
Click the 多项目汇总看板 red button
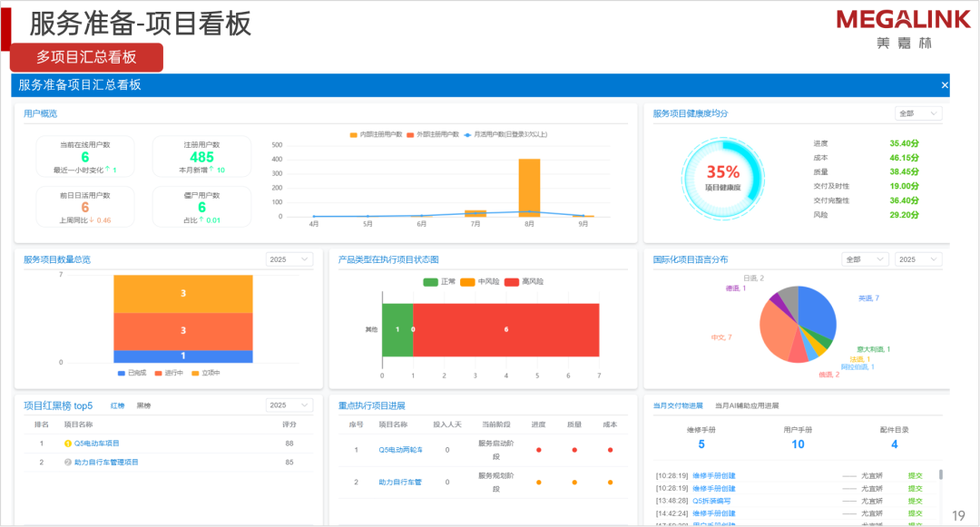86,57
